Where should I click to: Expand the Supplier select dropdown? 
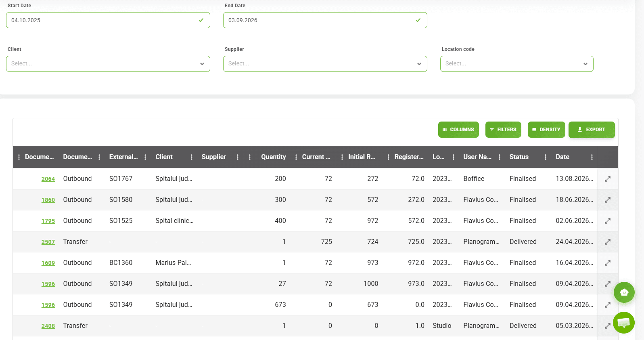325,64
